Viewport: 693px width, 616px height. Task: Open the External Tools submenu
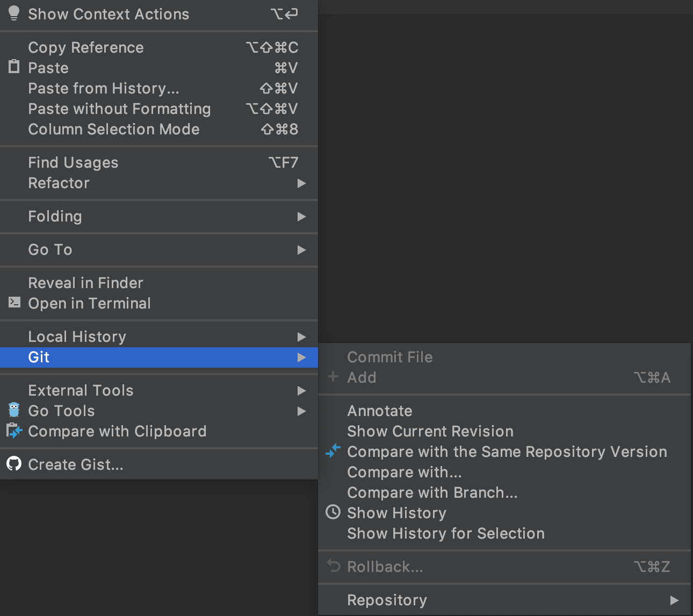tap(81, 391)
